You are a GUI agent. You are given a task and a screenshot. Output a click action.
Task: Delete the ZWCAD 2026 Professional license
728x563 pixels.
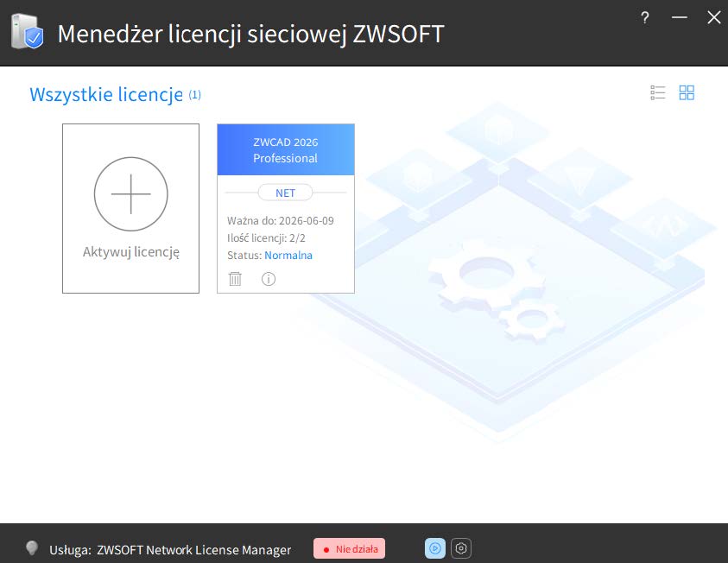[235, 279]
